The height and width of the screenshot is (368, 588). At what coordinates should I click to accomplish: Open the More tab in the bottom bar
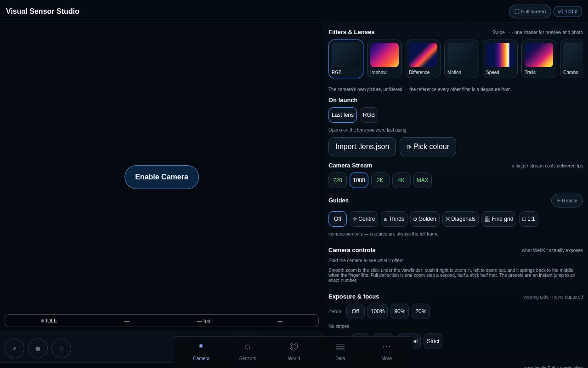pyautogui.click(x=387, y=352)
